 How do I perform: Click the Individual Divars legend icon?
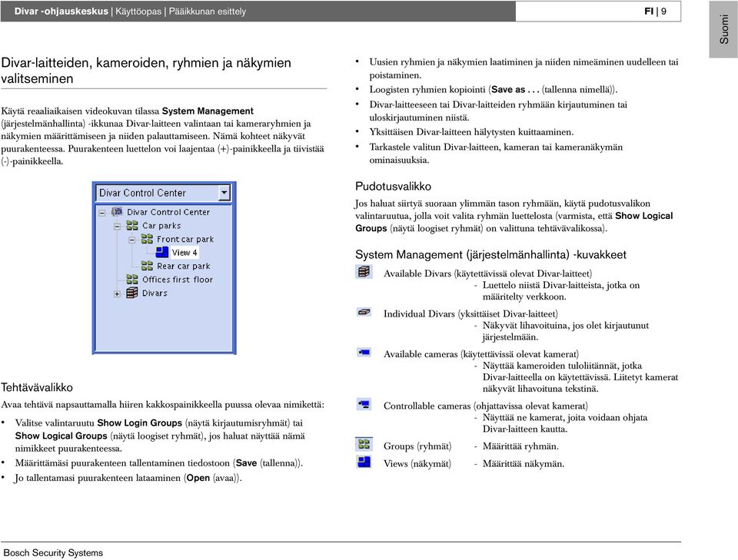tap(364, 312)
